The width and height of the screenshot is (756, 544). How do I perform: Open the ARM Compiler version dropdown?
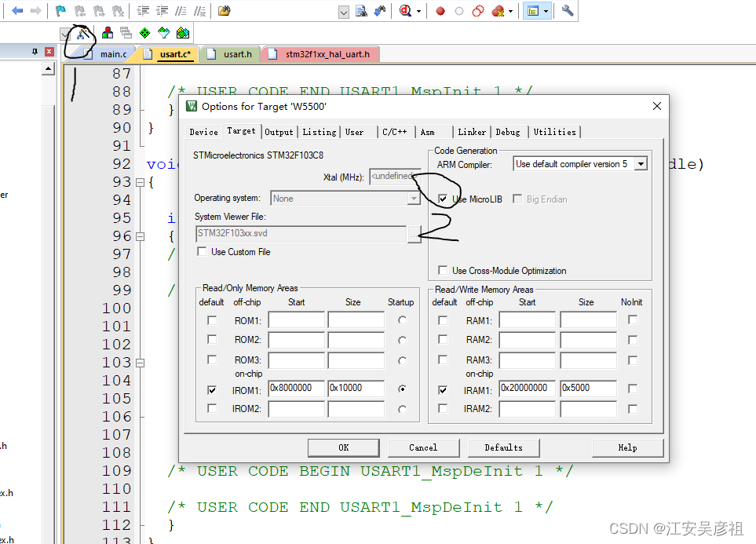(641, 164)
